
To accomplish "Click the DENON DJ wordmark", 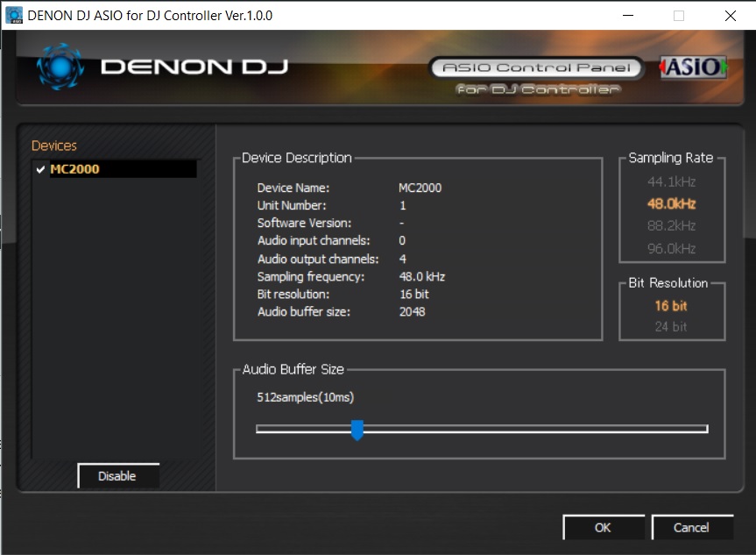I will (x=194, y=67).
